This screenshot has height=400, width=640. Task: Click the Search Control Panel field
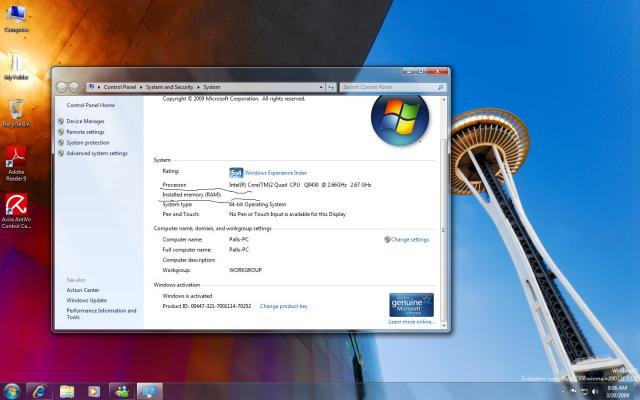tap(393, 87)
